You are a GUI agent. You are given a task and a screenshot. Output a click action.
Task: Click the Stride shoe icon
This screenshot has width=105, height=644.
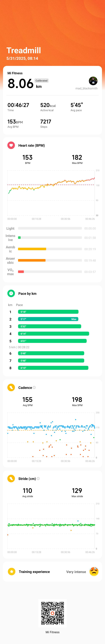[x=11, y=478]
